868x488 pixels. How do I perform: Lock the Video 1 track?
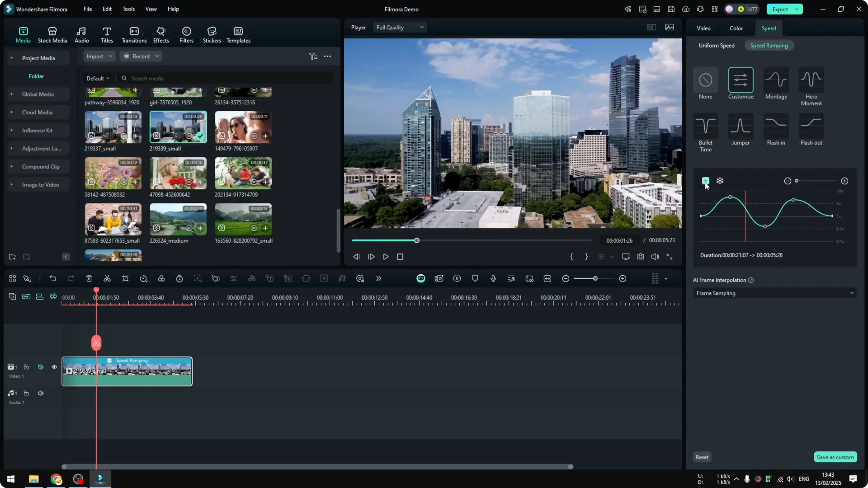26,367
